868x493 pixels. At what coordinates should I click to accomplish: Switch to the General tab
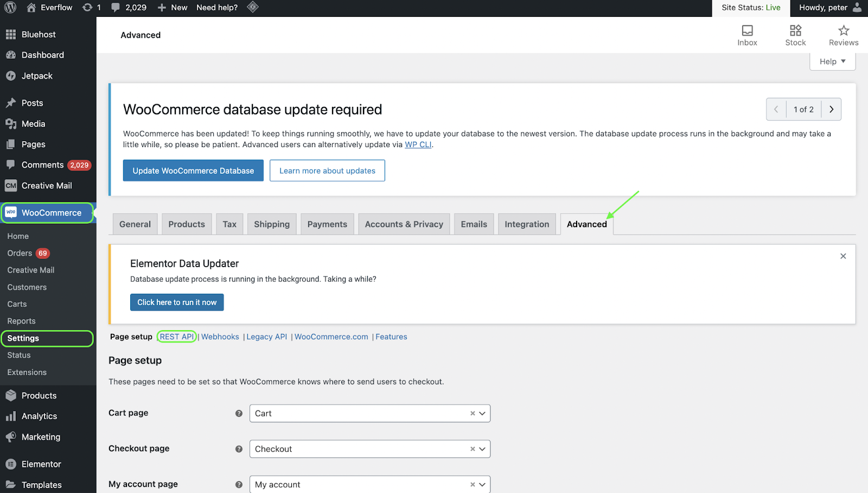(x=135, y=224)
